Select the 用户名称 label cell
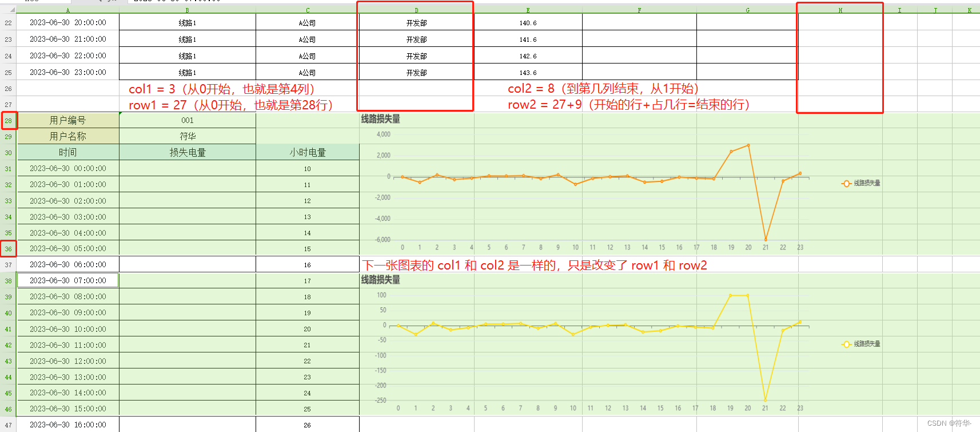Screen dimensions: 980x432 click(67, 136)
